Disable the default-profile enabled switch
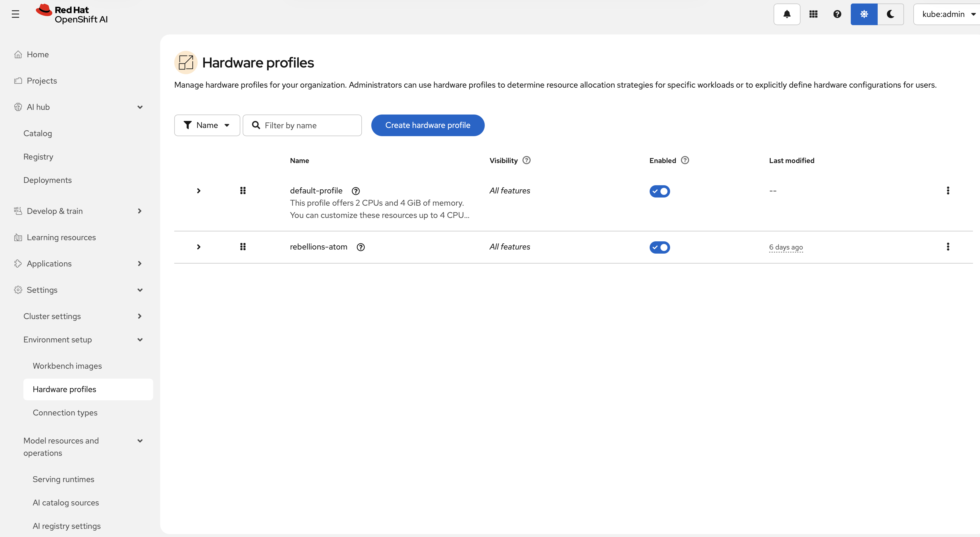 point(659,191)
